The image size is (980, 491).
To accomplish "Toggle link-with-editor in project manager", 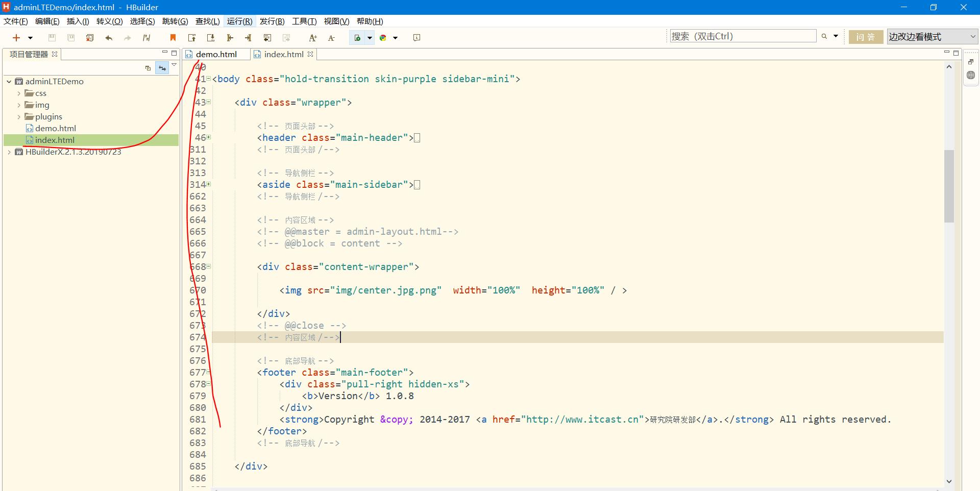I will [162, 68].
